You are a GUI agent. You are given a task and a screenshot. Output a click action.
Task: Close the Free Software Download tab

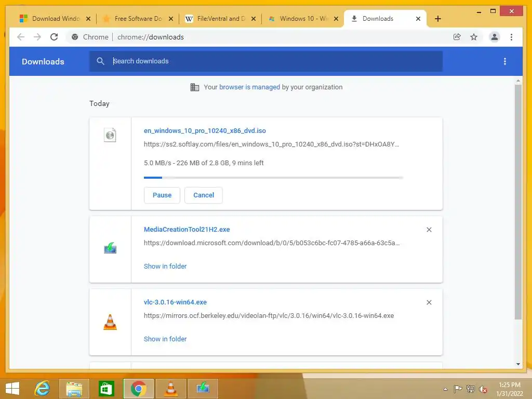pyautogui.click(x=171, y=19)
